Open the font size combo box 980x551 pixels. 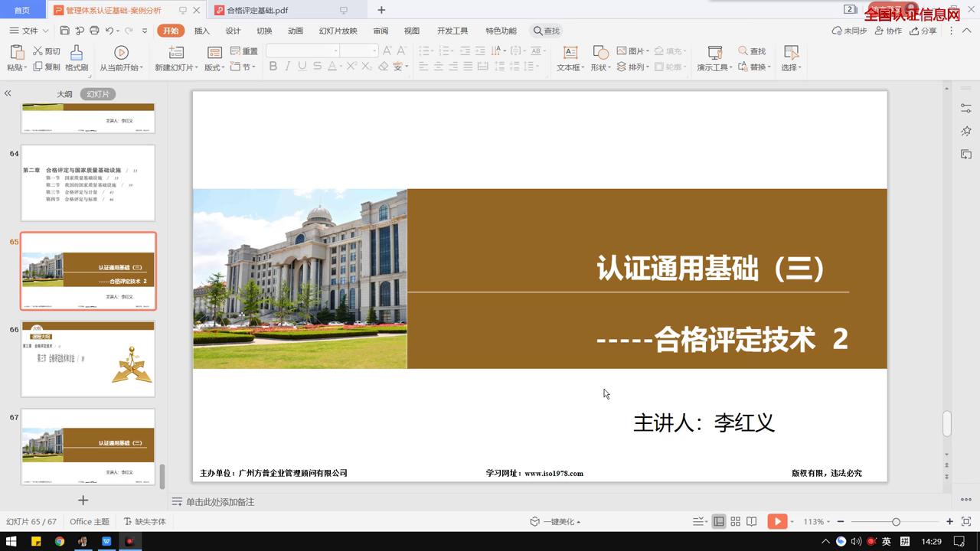point(359,51)
